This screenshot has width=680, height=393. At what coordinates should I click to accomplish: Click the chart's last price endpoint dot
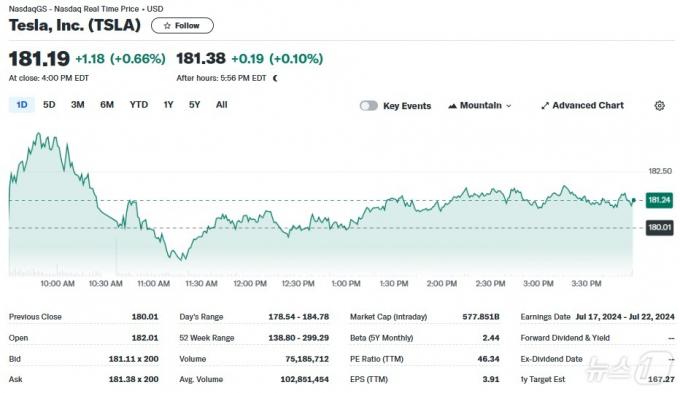click(634, 200)
